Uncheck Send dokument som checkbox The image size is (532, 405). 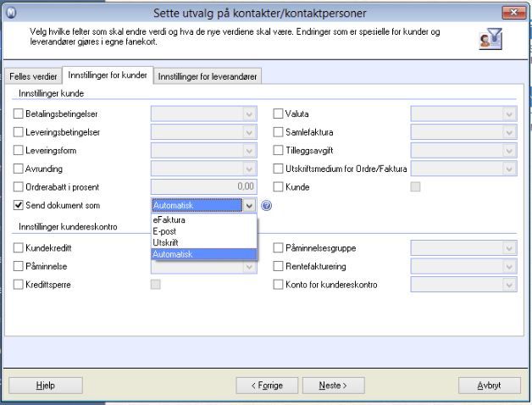point(19,205)
